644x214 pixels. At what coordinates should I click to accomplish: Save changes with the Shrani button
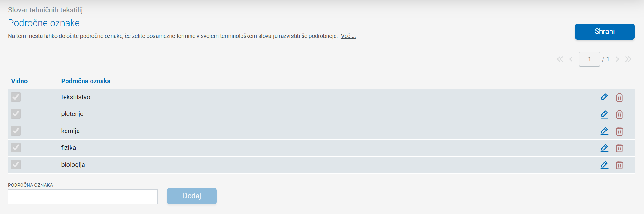pyautogui.click(x=604, y=32)
